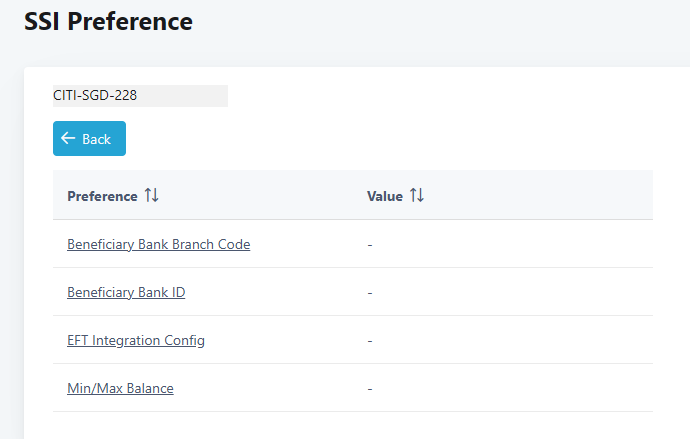
Task: Open the Min/Max Balance preference link
Action: 120,388
